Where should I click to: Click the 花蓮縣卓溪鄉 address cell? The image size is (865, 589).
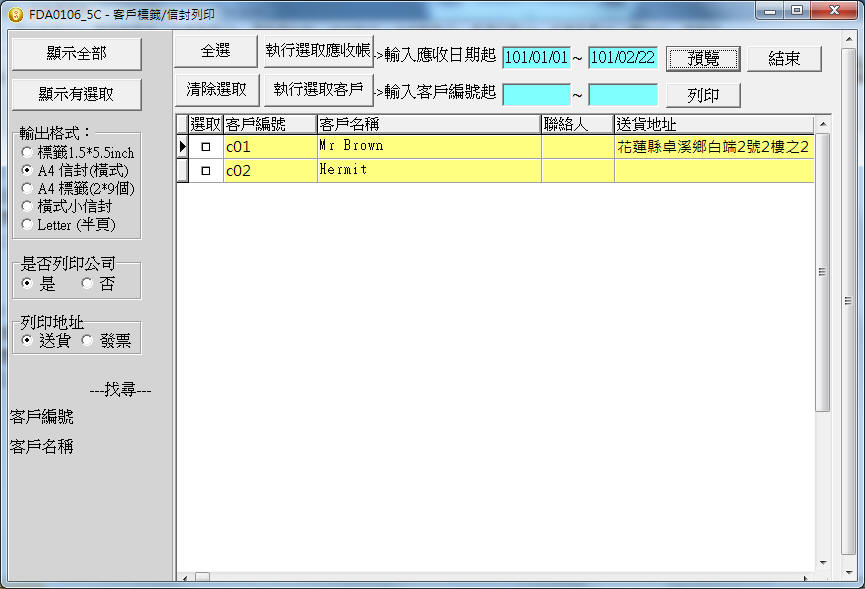click(714, 147)
